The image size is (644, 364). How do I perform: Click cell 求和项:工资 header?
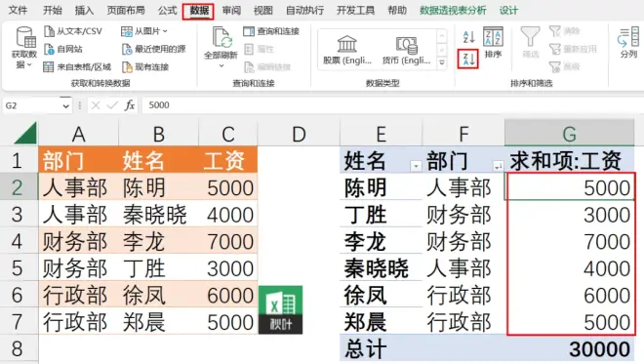tap(569, 160)
